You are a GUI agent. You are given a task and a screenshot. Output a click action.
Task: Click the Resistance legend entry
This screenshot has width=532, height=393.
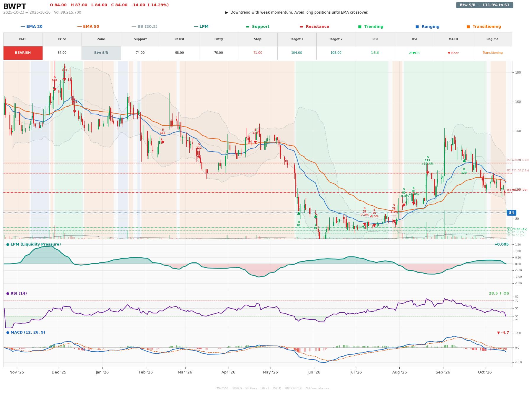click(314, 27)
